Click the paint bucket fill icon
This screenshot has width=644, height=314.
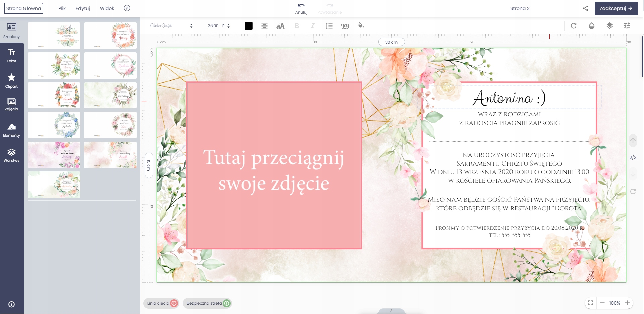tap(361, 25)
